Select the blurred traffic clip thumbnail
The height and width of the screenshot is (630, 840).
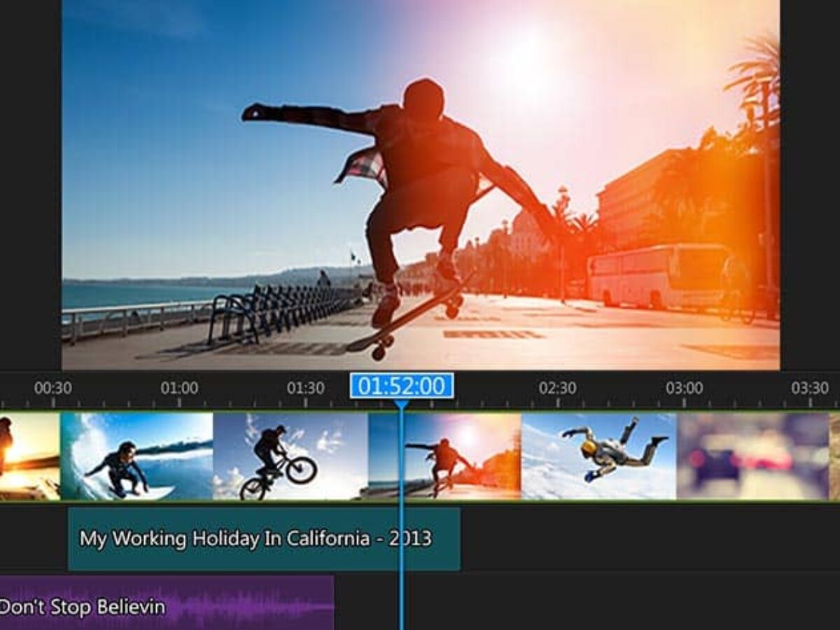tap(753, 456)
